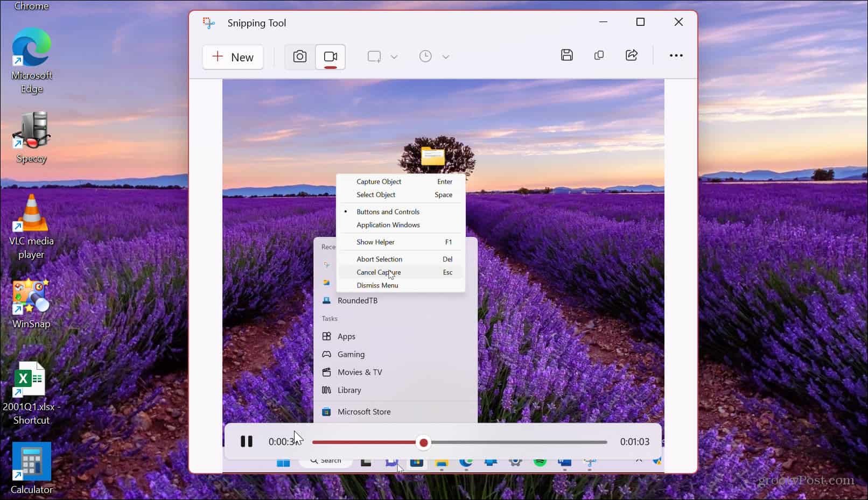
Task: Switch to screenshot camera mode
Action: pyautogui.click(x=299, y=57)
